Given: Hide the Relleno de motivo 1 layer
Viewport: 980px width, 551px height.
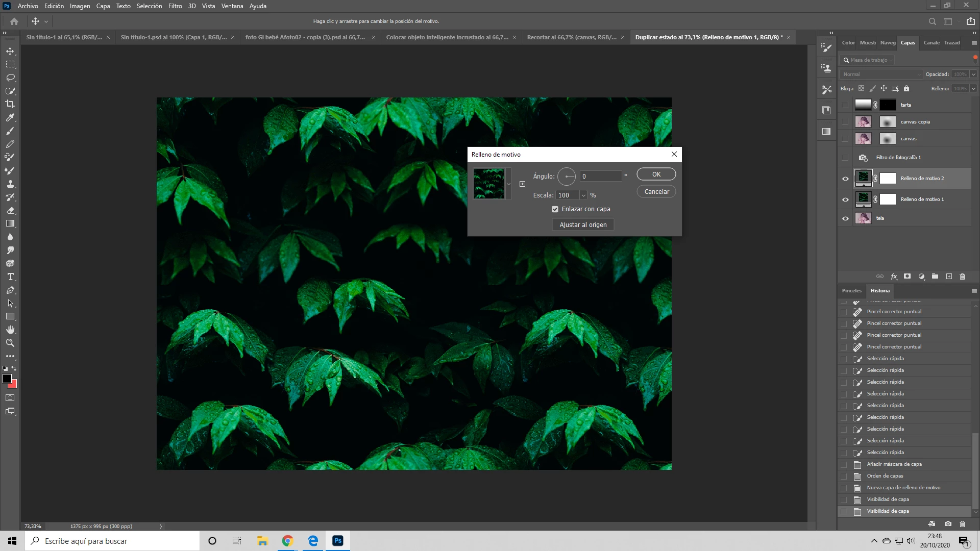Looking at the screenshot, I should click(x=845, y=199).
